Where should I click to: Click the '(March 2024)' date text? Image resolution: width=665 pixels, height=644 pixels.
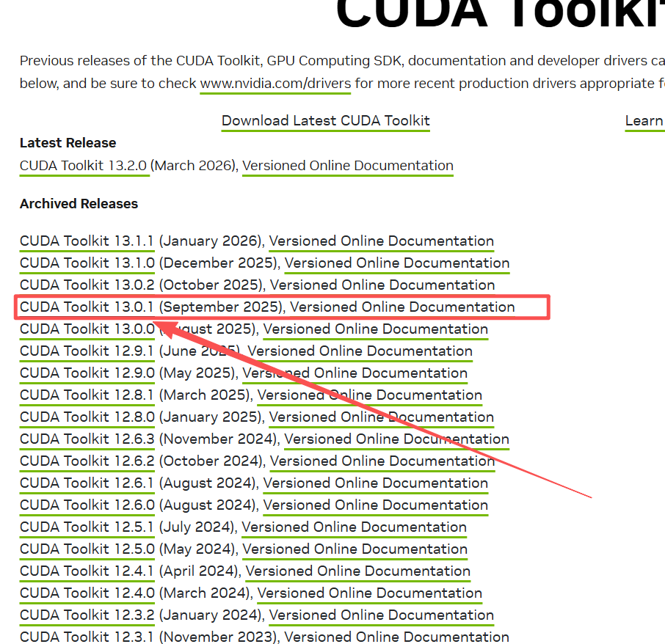tap(206, 593)
